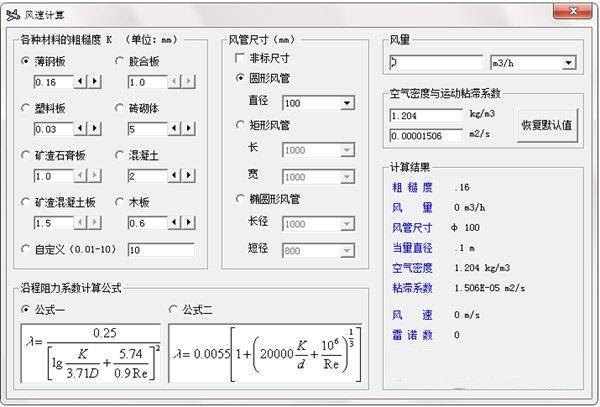Viewport: 600px width, 407px height.
Task: Click the air density 1.204 input field
Action: pyautogui.click(x=426, y=116)
